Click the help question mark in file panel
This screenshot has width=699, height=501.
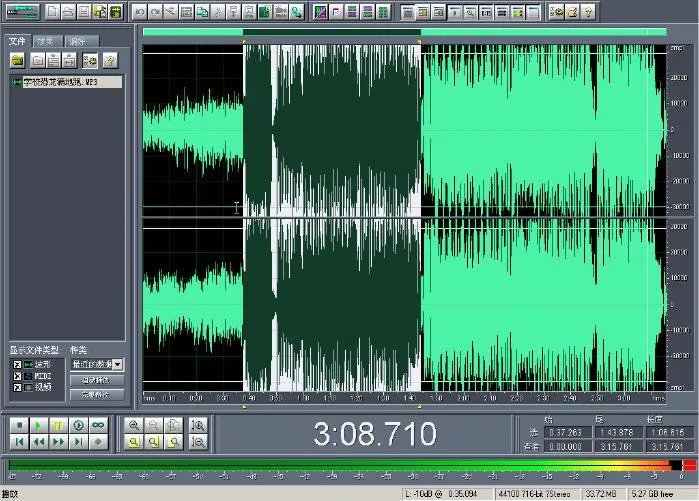pyautogui.click(x=110, y=60)
